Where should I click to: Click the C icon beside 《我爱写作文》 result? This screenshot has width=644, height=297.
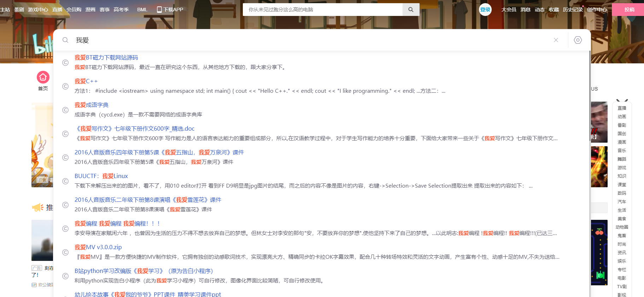click(65, 134)
